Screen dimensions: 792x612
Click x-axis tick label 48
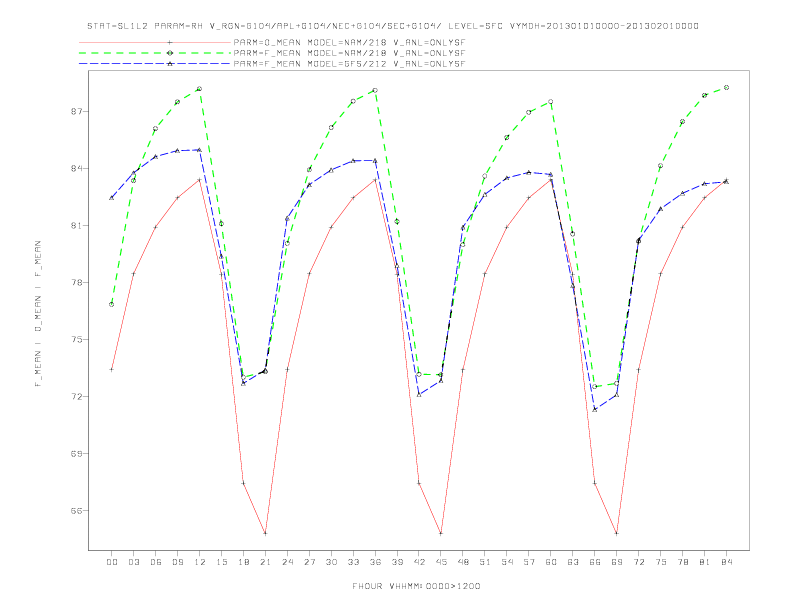point(463,562)
